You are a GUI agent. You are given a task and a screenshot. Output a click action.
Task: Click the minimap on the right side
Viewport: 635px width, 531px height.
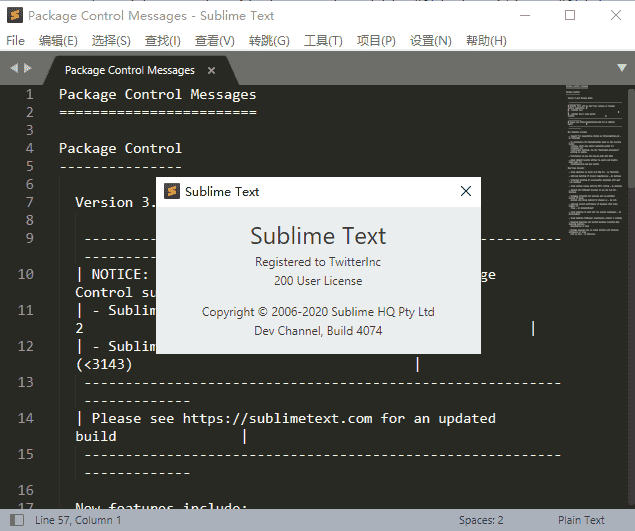pos(595,160)
